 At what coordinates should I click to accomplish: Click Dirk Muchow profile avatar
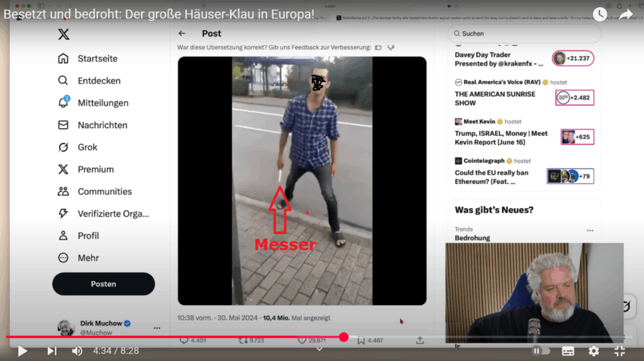click(65, 328)
